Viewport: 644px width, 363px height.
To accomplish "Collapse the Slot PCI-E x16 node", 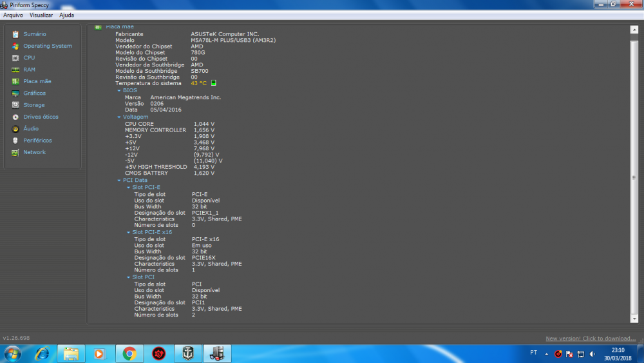I will (x=129, y=232).
